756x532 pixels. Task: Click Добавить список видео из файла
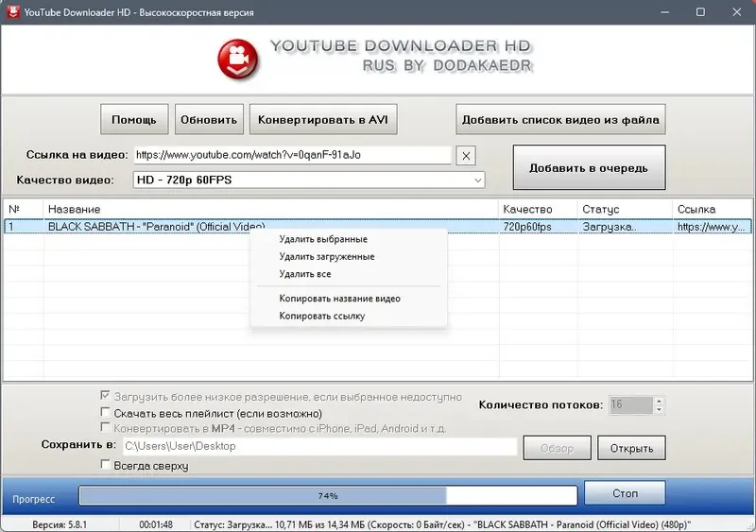pos(560,119)
